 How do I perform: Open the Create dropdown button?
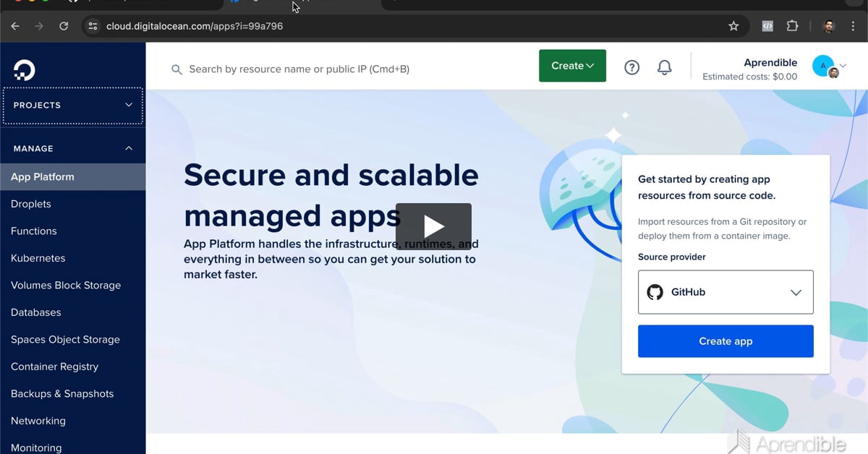point(572,66)
